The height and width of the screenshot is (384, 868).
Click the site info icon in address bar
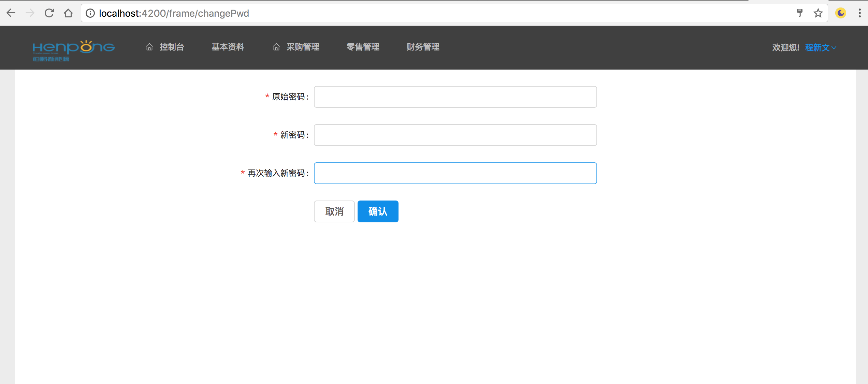click(x=90, y=13)
